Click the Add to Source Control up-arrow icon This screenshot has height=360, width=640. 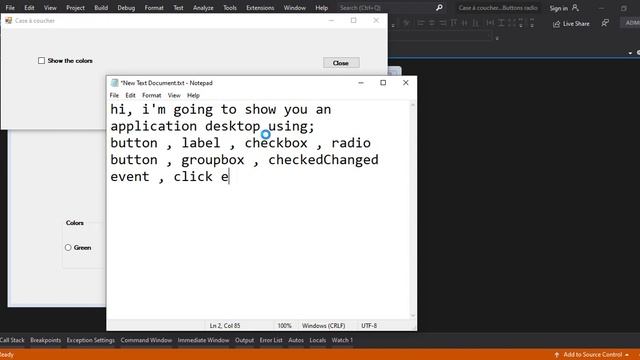pyautogui.click(x=557, y=355)
